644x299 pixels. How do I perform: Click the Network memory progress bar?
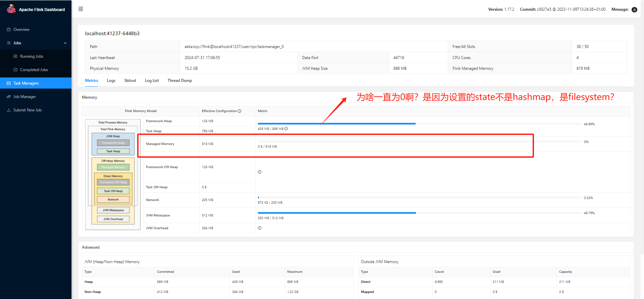419,198
